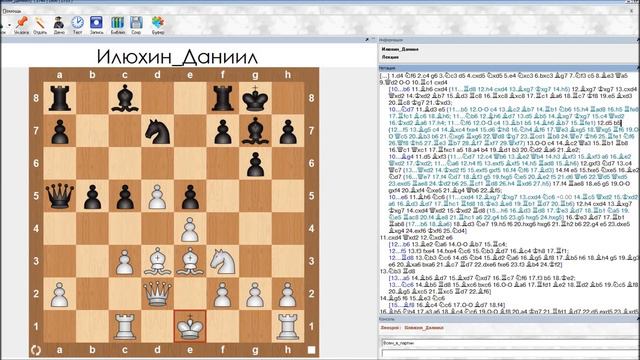This screenshot has height=360, width=640.
Task: Click move '11.cxd4' in the notation
Action: (x=391, y=238)
